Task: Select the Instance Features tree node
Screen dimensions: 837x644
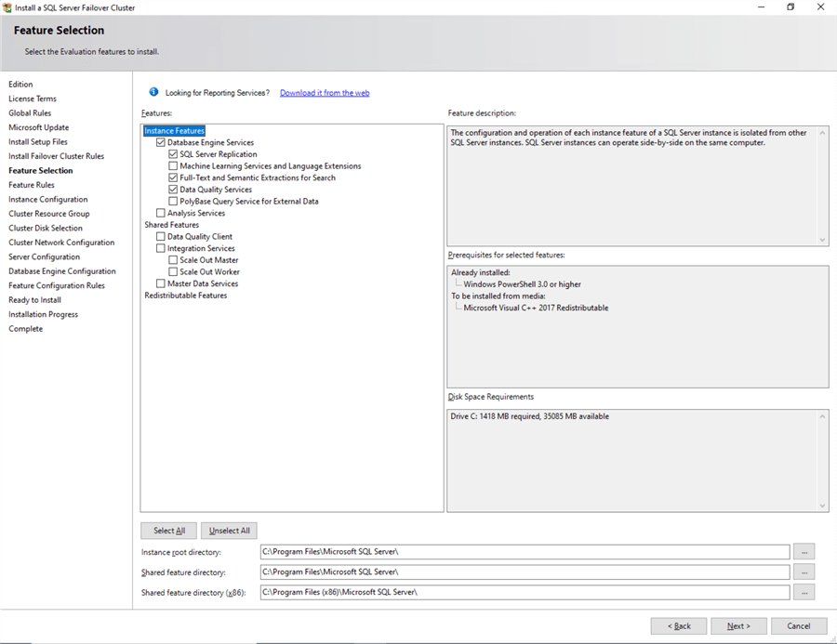Action: (174, 131)
